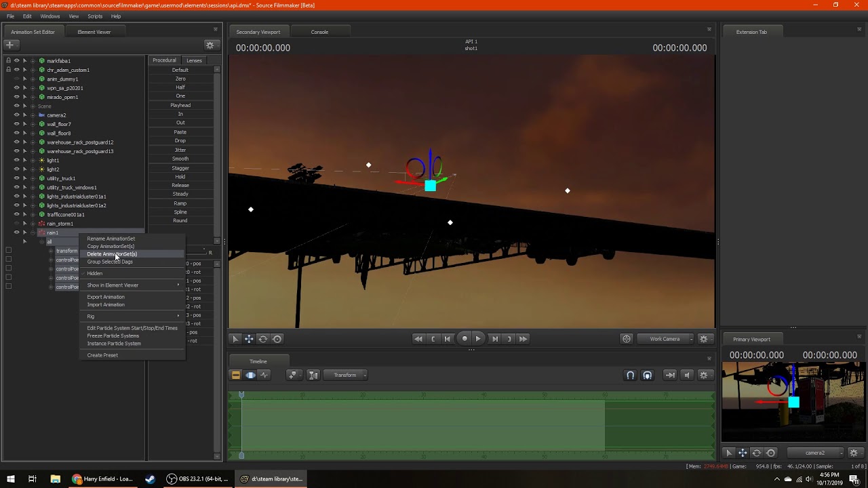This screenshot has width=868, height=488.
Task: Step back one frame
Action: coord(448,339)
